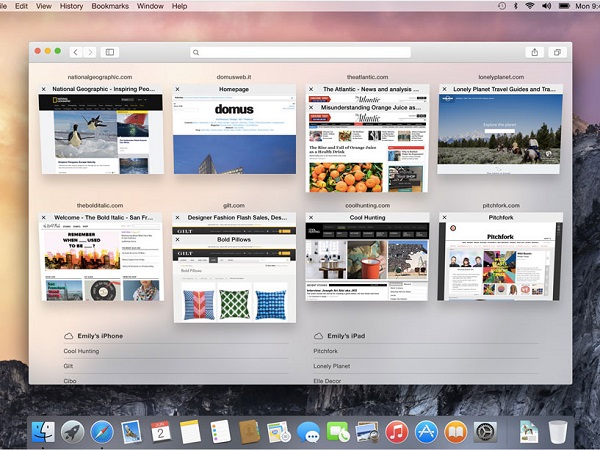Image resolution: width=600 pixels, height=450 pixels.
Task: Open the National Geographic page thumbnail
Action: (x=101, y=134)
